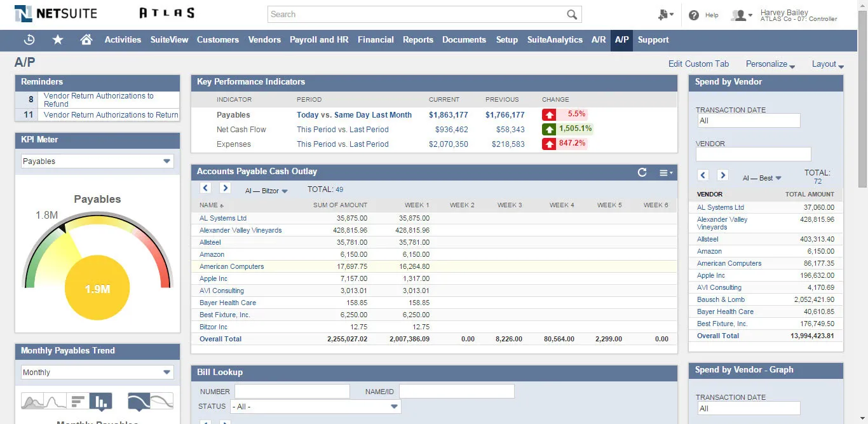Open the recent records clock icon
Viewport: 868px width, 424px height.
tap(29, 39)
